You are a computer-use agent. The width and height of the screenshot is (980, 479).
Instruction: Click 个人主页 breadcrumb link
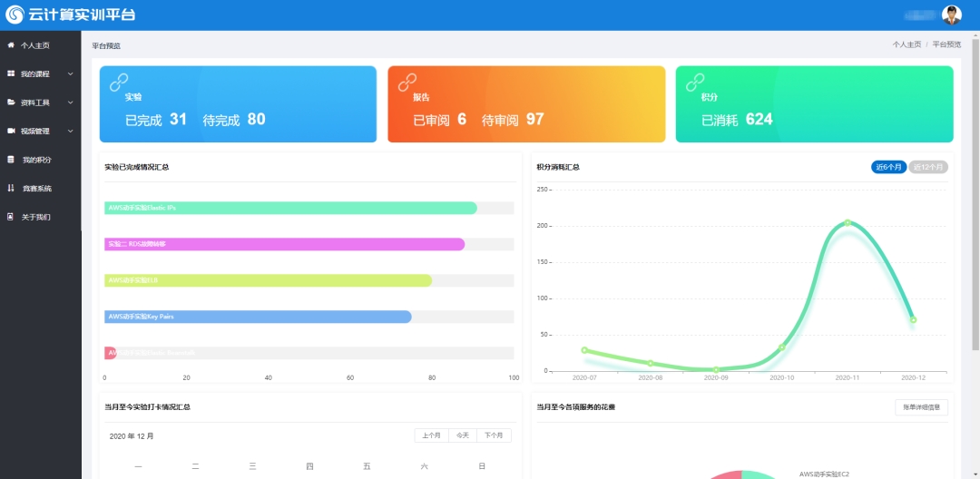(x=906, y=44)
